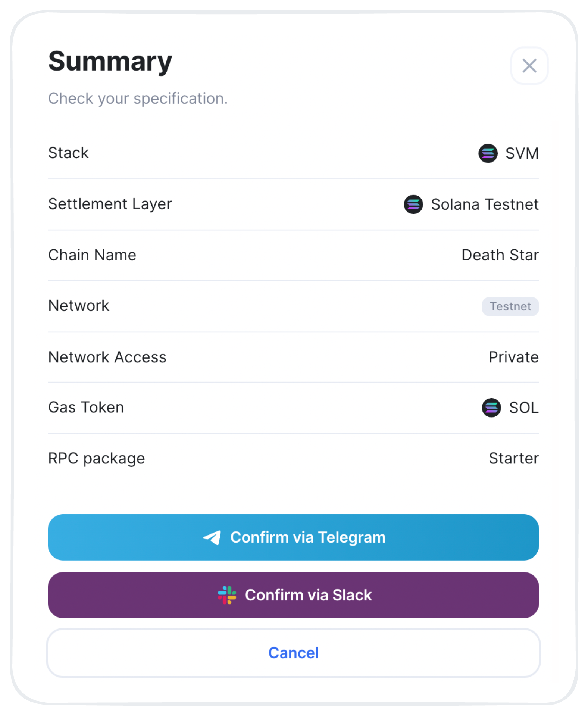The image size is (588, 715).
Task: Click the Gas Token label
Action: click(x=86, y=407)
